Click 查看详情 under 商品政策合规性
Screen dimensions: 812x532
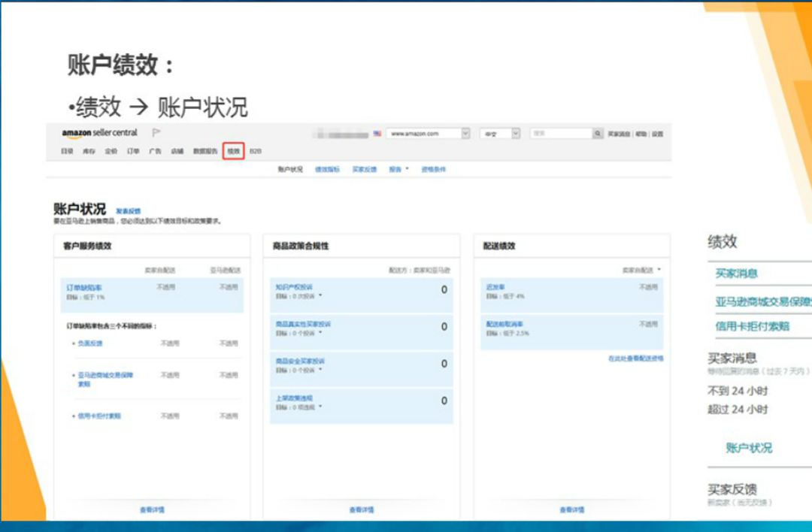point(362,509)
